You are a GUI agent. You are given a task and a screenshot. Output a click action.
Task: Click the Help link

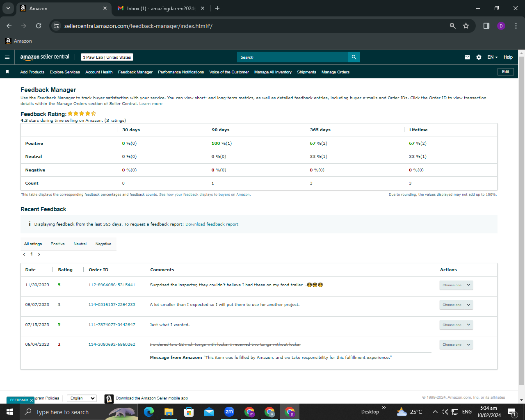click(x=508, y=57)
